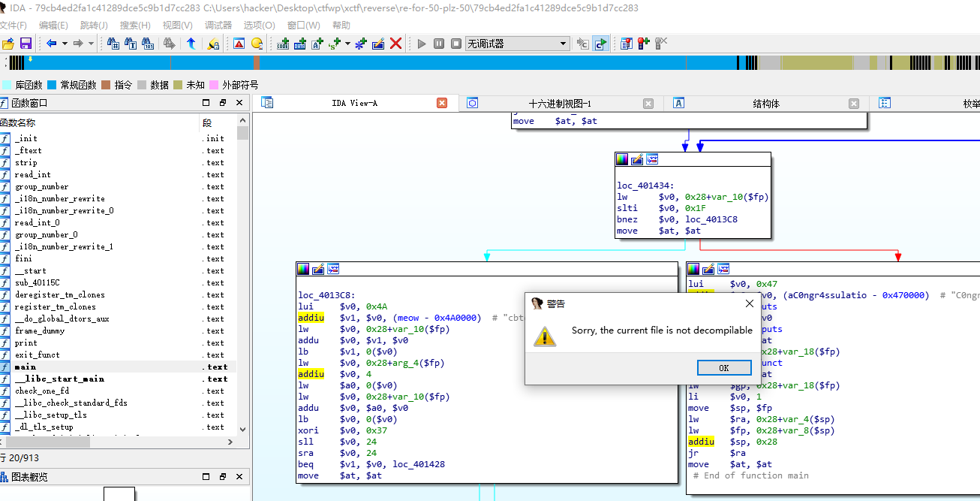Click the pencil icon on the loc_4013C8 block

(x=318, y=268)
